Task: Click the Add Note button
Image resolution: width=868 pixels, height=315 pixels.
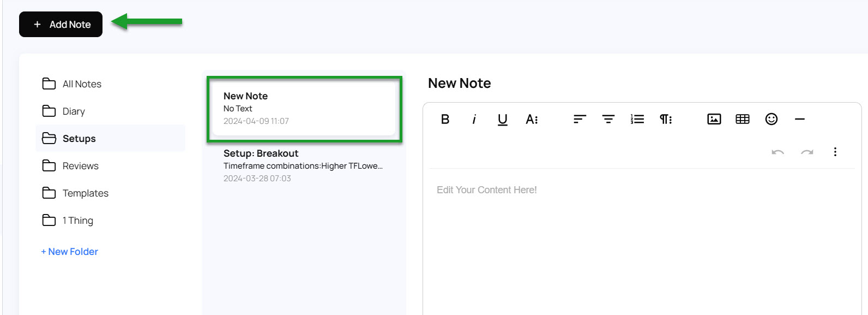Action: (x=61, y=25)
